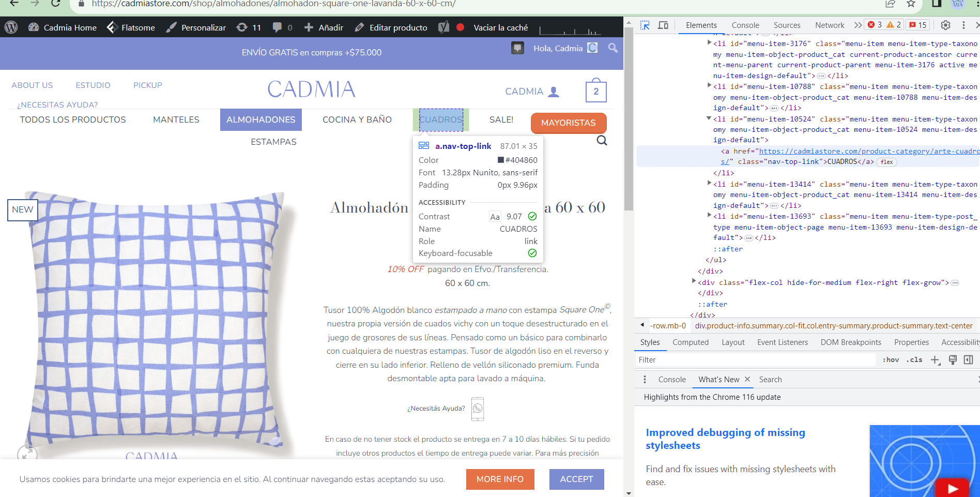The width and height of the screenshot is (980, 497).
Task: Expand the menu-item-3176 li node
Action: (x=709, y=43)
